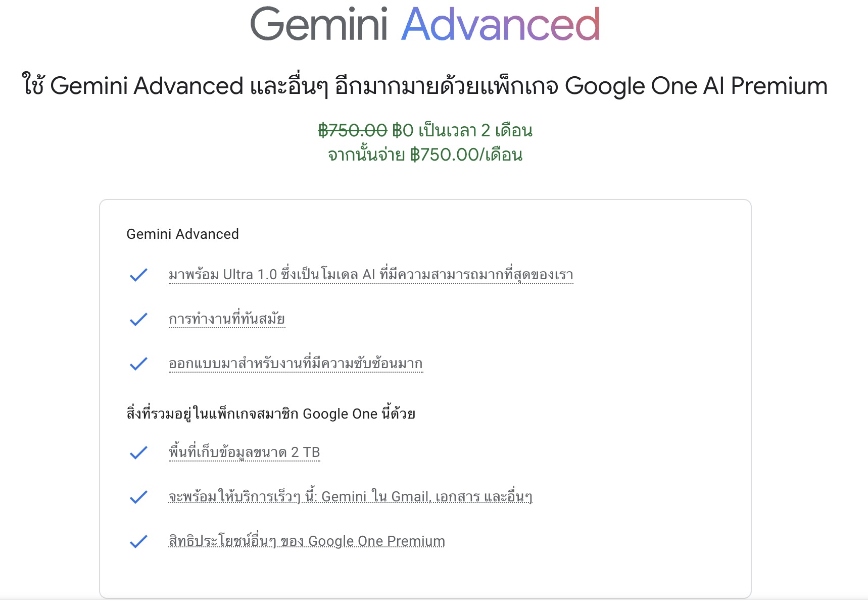Viewport: 868px width, 615px height.
Task: Click the 'Gemini Advanced' section label in the card
Action: [182, 234]
